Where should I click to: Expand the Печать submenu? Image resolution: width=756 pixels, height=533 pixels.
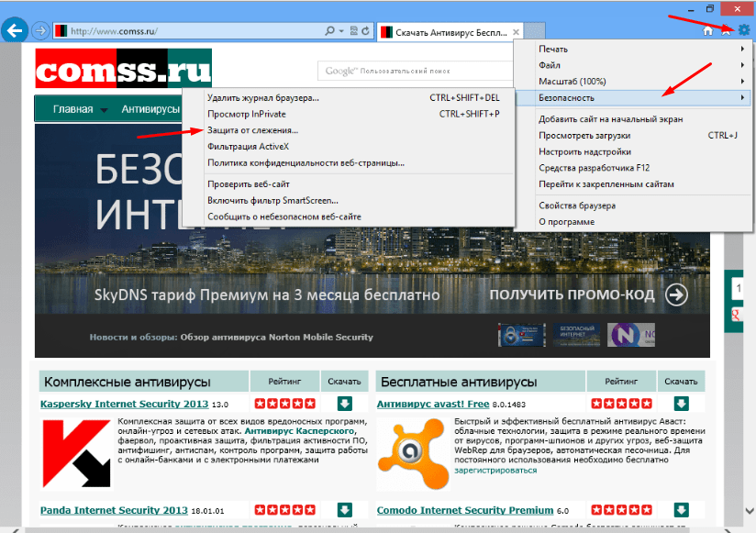tap(642, 49)
